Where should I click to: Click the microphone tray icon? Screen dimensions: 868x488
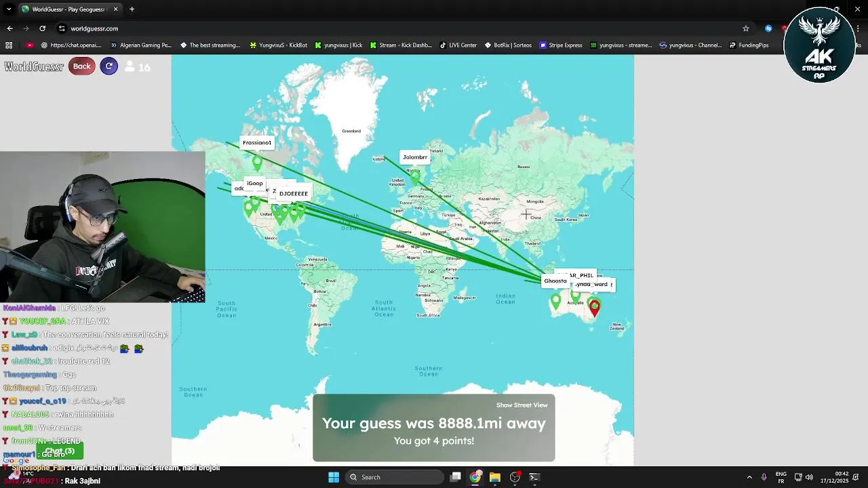pyautogui.click(x=764, y=477)
